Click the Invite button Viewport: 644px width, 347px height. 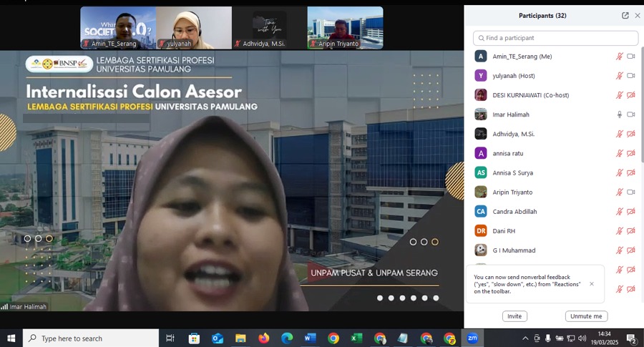pyautogui.click(x=514, y=316)
